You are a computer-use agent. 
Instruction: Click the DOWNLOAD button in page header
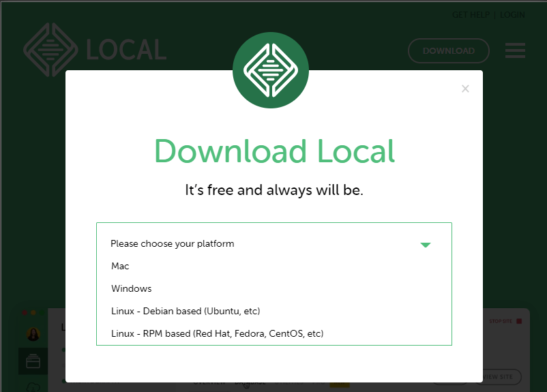click(449, 51)
